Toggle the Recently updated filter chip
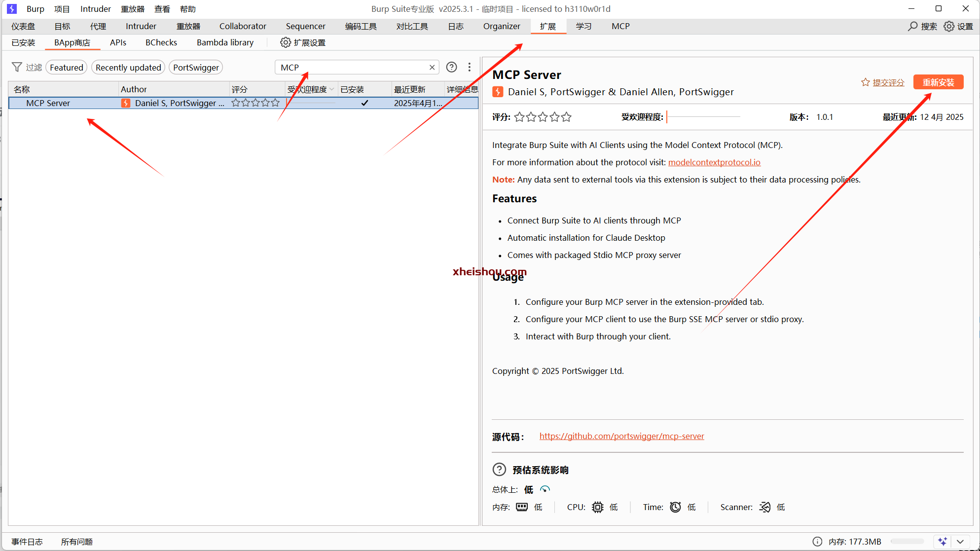 [x=128, y=68]
